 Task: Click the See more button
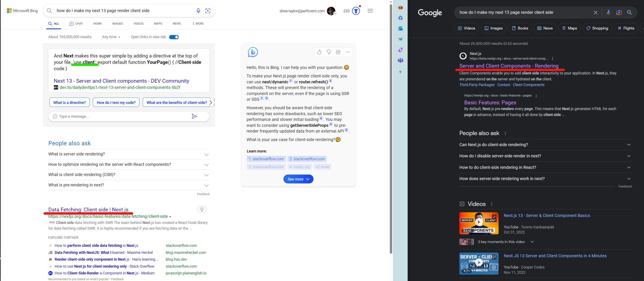(298, 179)
